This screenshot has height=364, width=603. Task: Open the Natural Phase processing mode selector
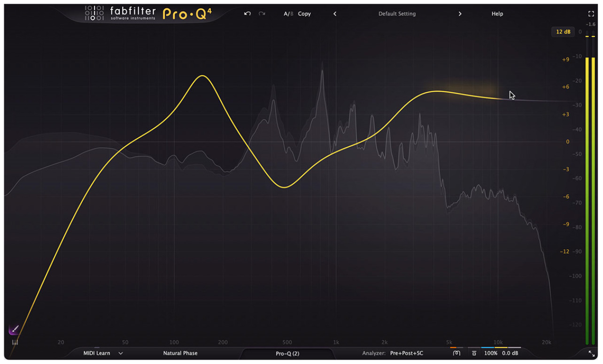[x=180, y=353]
